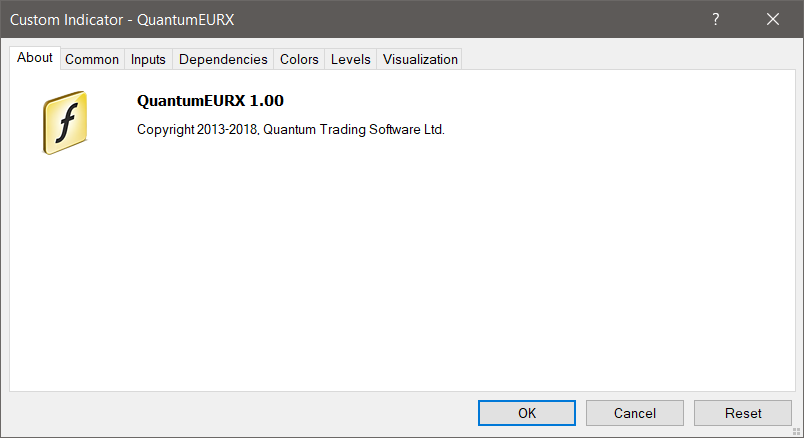Image resolution: width=804 pixels, height=438 pixels.
Task: View the Visualization tab
Action: tap(420, 59)
